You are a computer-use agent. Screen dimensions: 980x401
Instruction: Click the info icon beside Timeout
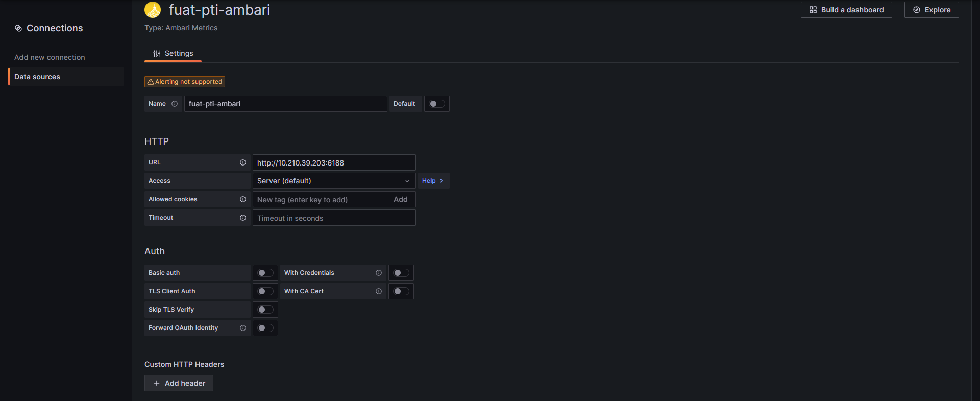click(x=243, y=218)
